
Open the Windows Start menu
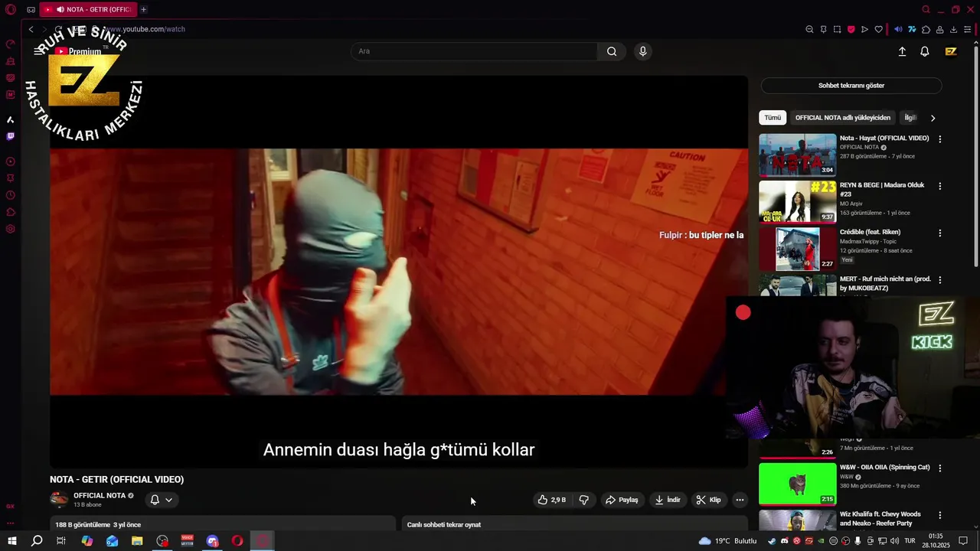tap(12, 541)
